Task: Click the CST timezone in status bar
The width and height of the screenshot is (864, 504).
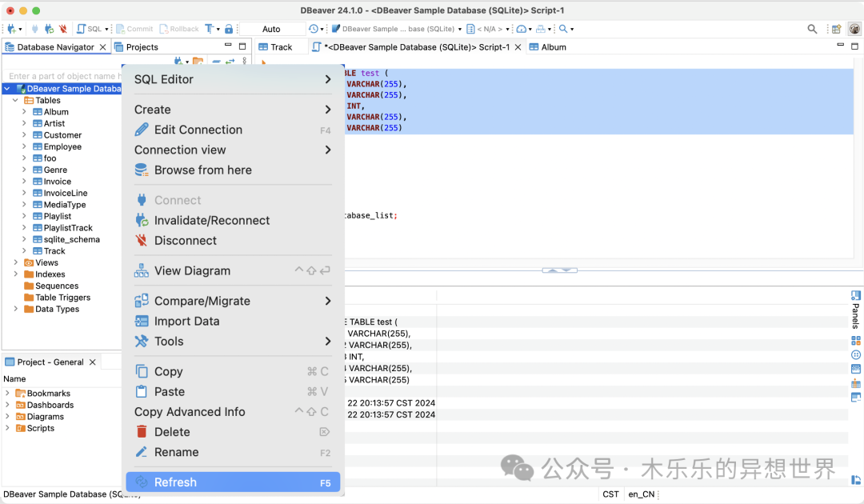Action: point(610,494)
